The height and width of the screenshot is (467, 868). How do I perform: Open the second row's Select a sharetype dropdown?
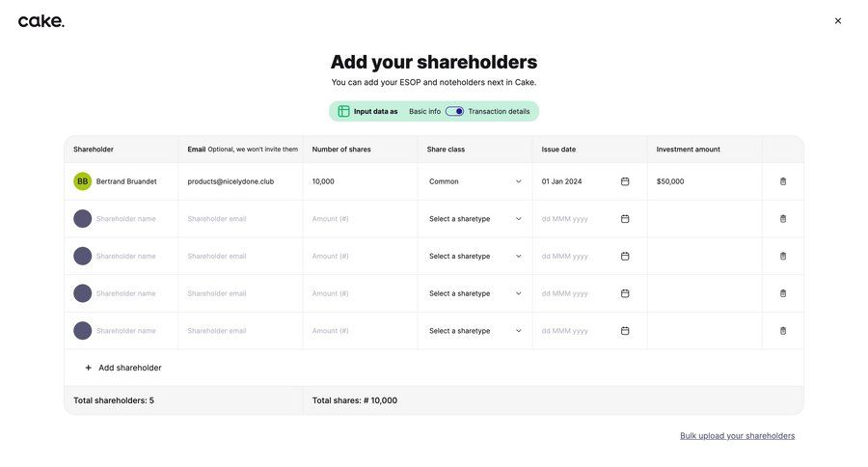pos(475,219)
